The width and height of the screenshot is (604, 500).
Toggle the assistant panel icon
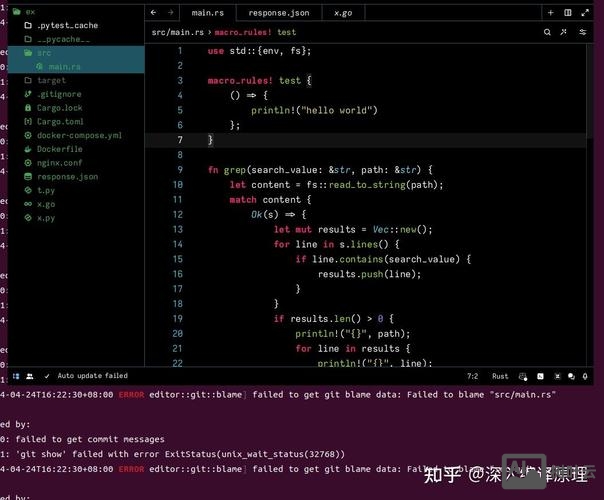pos(557,376)
